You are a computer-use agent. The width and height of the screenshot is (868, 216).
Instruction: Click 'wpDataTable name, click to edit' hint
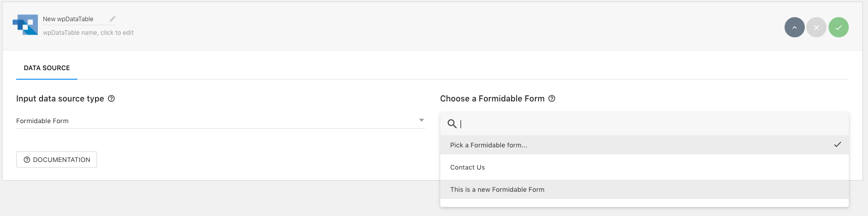click(88, 33)
